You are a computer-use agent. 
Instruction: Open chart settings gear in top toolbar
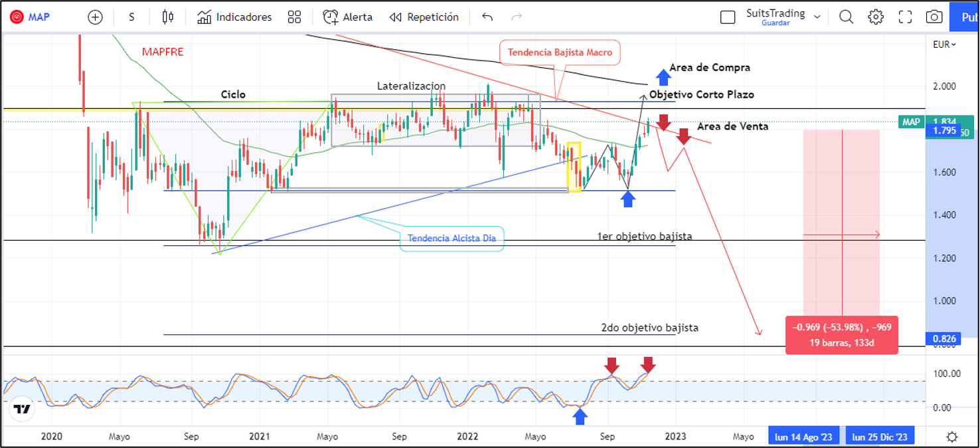click(x=876, y=17)
